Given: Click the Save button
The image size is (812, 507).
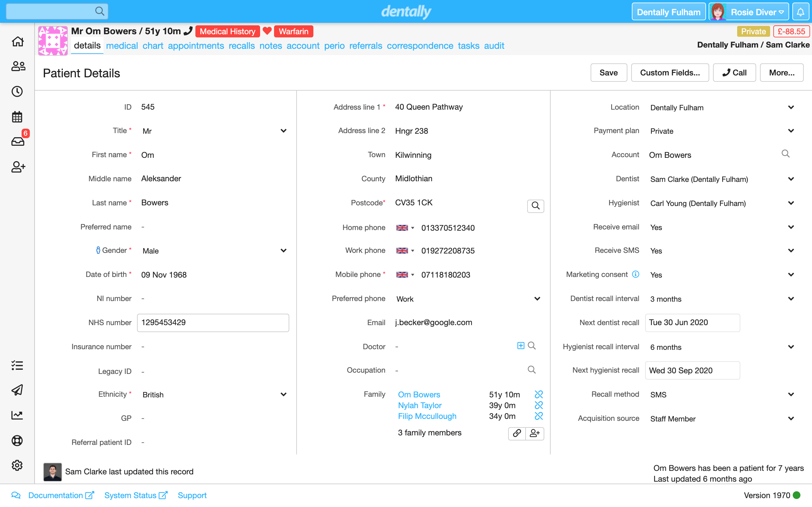Looking at the screenshot, I should (x=608, y=73).
